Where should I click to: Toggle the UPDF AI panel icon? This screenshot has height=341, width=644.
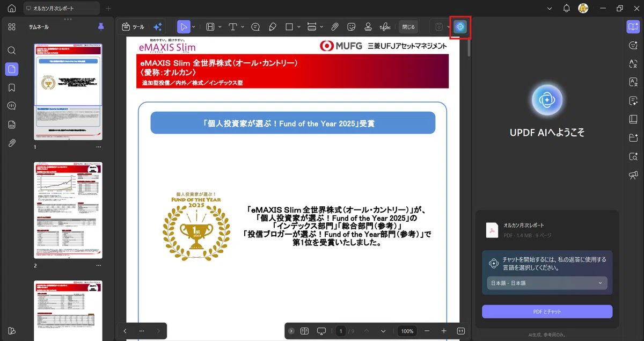click(460, 27)
